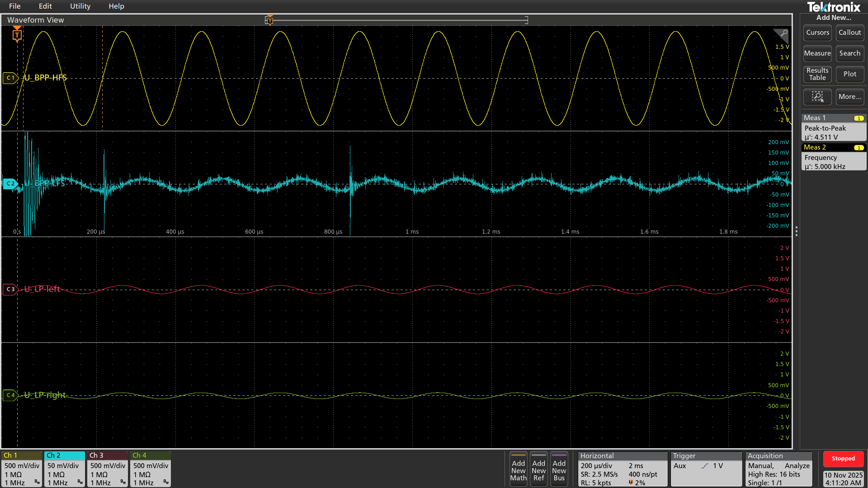The width and height of the screenshot is (868, 488).
Task: Click the C2 channel handle badge
Action: (10, 183)
